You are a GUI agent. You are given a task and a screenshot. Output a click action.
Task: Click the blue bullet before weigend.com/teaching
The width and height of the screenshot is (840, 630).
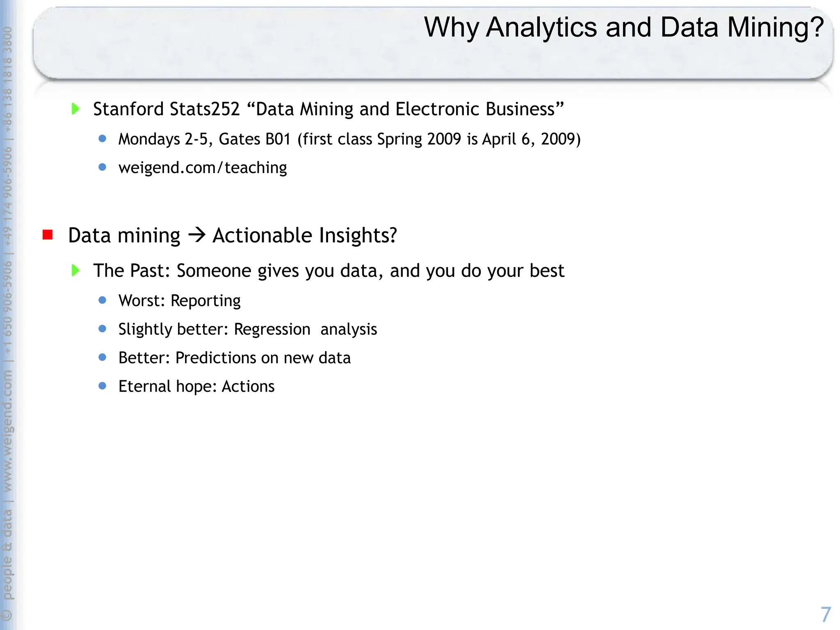(x=103, y=167)
